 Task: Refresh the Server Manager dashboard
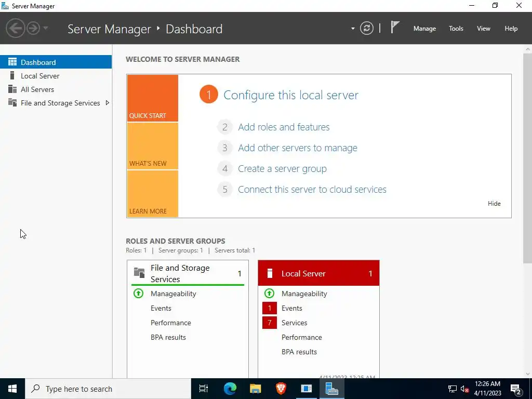pyautogui.click(x=366, y=28)
